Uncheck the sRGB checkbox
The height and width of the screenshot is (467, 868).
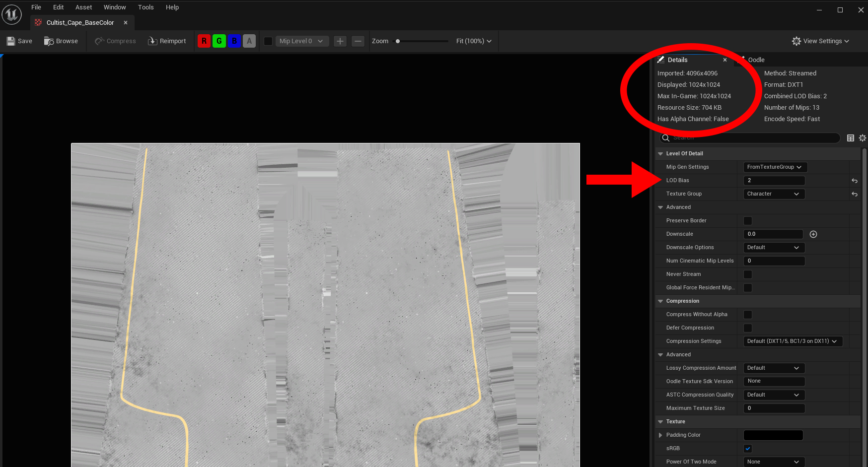click(748, 449)
